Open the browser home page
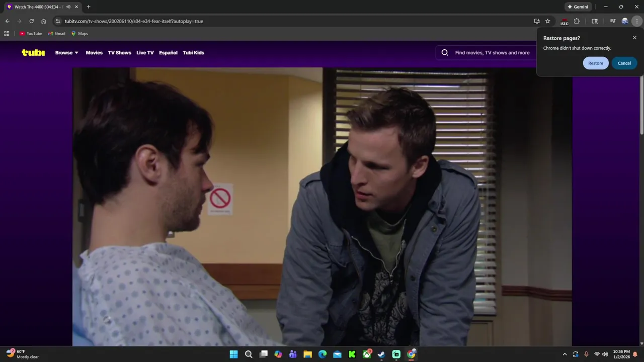This screenshot has width=644, height=362. 44,21
